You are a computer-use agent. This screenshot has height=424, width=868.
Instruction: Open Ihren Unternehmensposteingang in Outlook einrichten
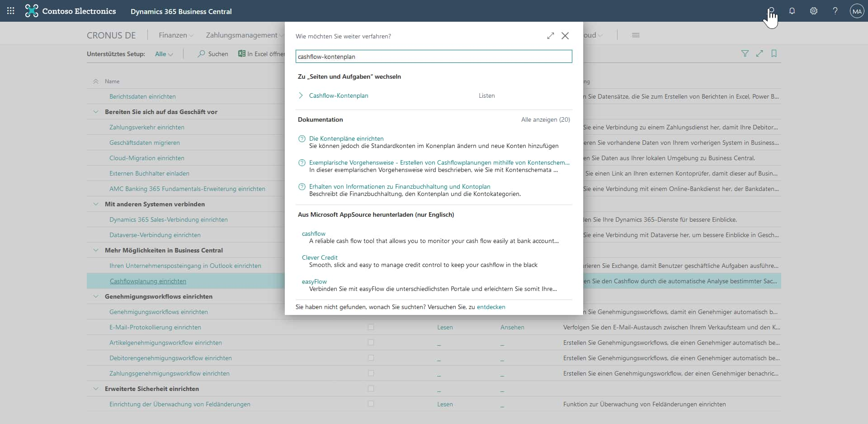185,266
